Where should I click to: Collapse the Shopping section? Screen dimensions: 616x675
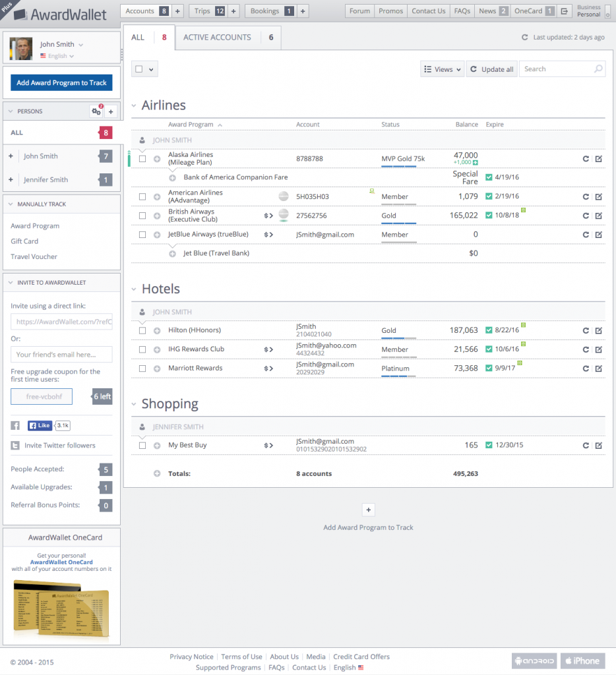pos(133,404)
